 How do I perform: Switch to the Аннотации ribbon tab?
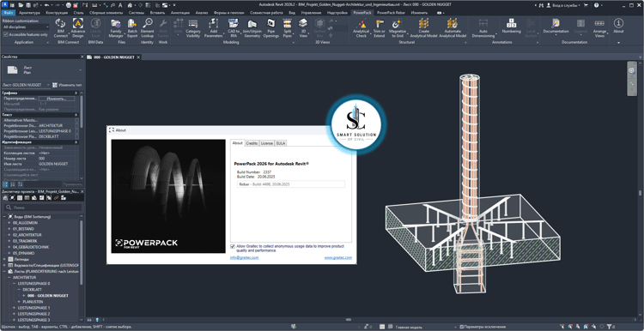click(180, 13)
